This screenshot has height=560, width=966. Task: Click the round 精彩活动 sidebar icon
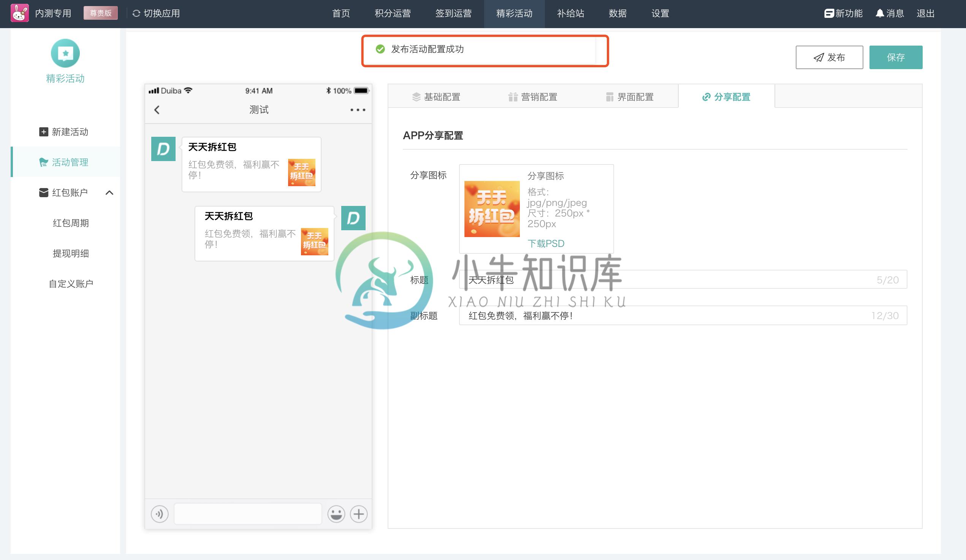(65, 53)
